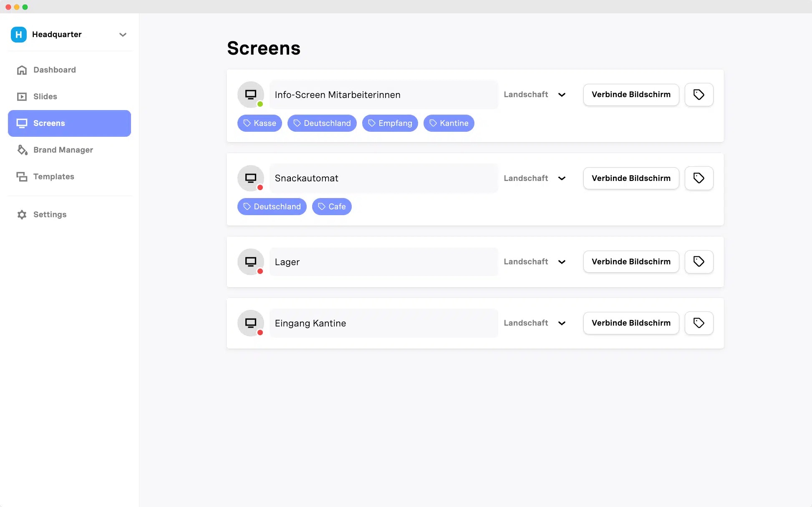This screenshot has height=507, width=812.
Task: Click the red offline indicator on Snackautomat
Action: tap(260, 187)
